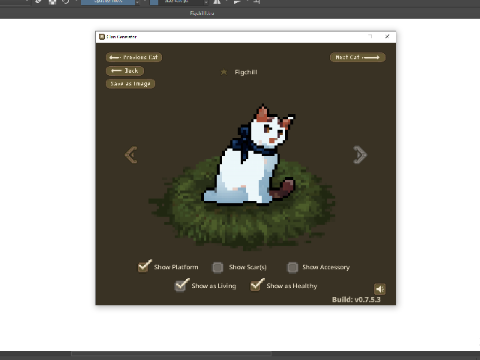This screenshot has width=480, height=360.
Task: Toggle Show as Living checkbox
Action: 182,285
